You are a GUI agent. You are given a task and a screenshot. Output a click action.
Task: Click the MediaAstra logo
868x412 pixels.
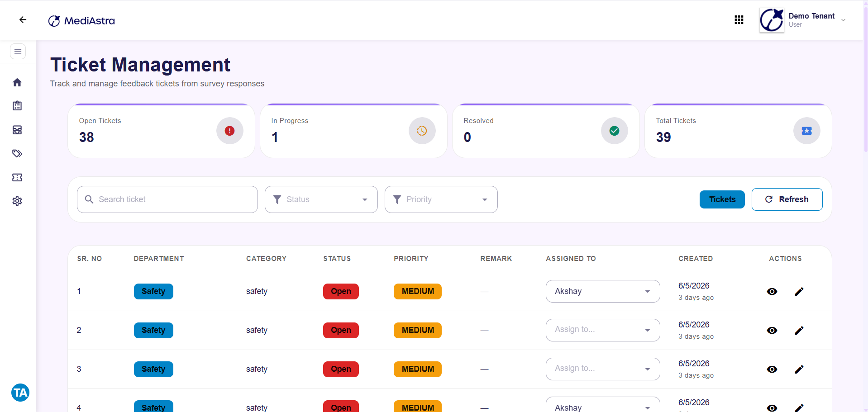click(81, 21)
